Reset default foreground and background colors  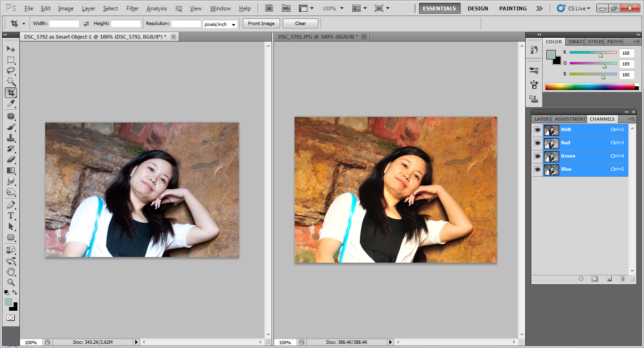pos(6,292)
